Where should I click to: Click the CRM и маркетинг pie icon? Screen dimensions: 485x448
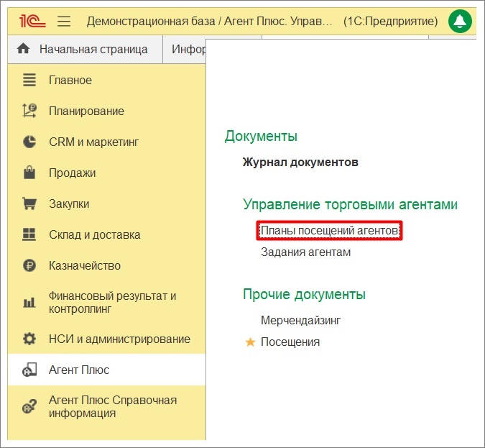click(29, 142)
